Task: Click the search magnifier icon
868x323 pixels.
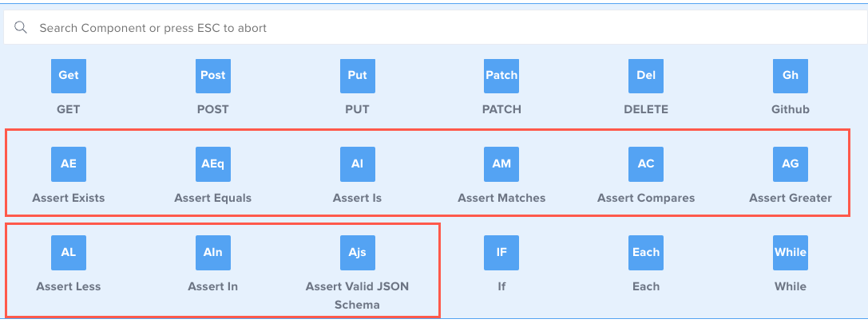Action: point(22,28)
